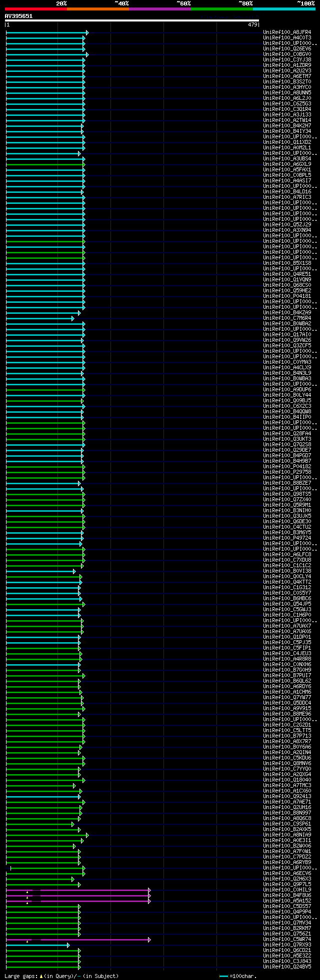
Task: Click the label UniRef100_Q18040
Action: [287, 780]
